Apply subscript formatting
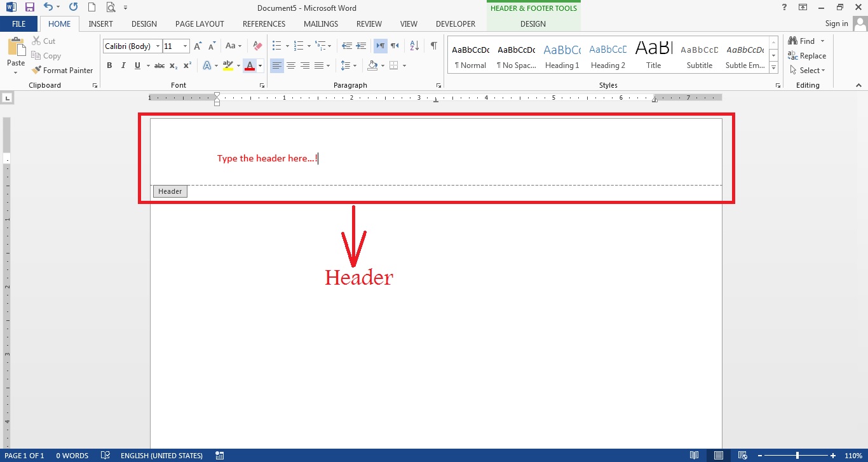868x462 pixels. click(172, 65)
